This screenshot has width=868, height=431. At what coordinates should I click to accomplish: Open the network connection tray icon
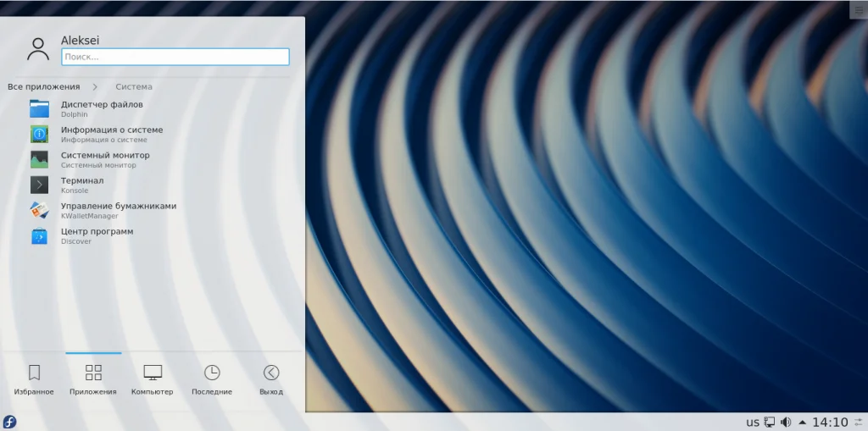coord(770,423)
